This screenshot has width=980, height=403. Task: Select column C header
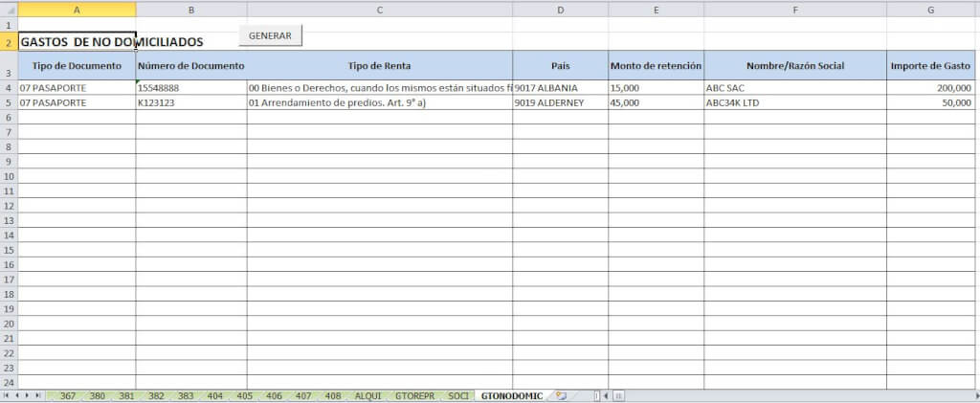click(379, 10)
